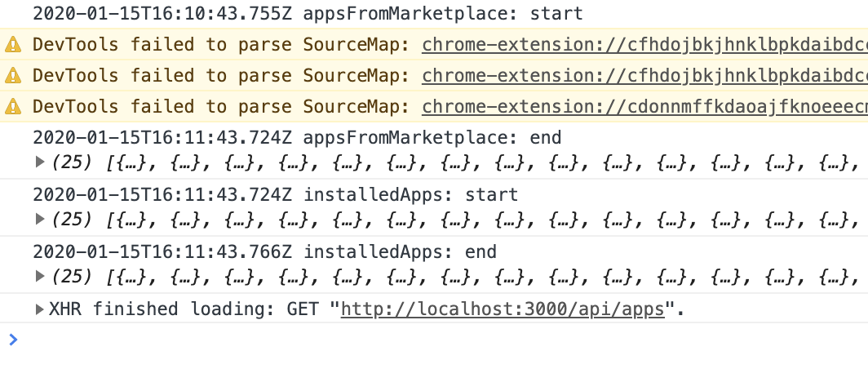
Task: Open the first cfhdojbkjhnklbpkdaibdc chrome-extension link
Action: 645,45
